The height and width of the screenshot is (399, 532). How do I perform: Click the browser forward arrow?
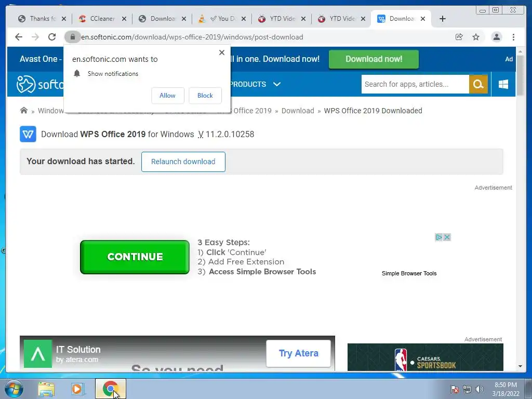click(x=35, y=37)
